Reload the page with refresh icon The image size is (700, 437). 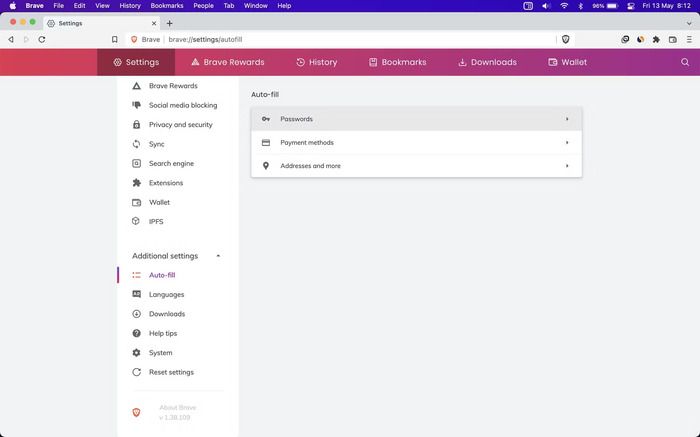(x=42, y=39)
